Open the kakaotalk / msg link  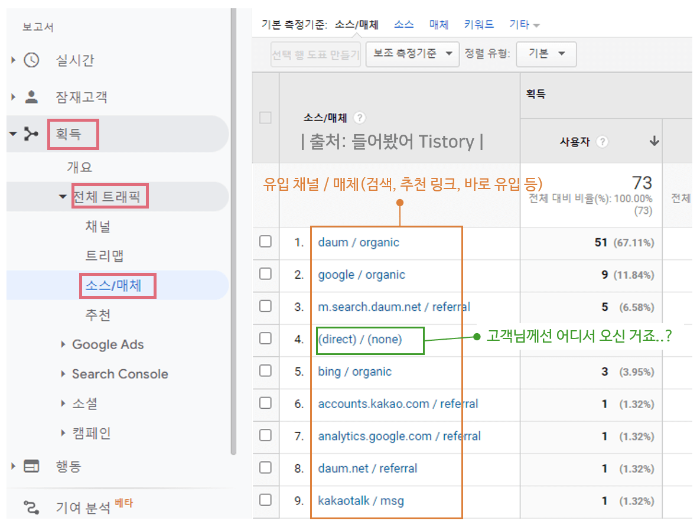361,501
